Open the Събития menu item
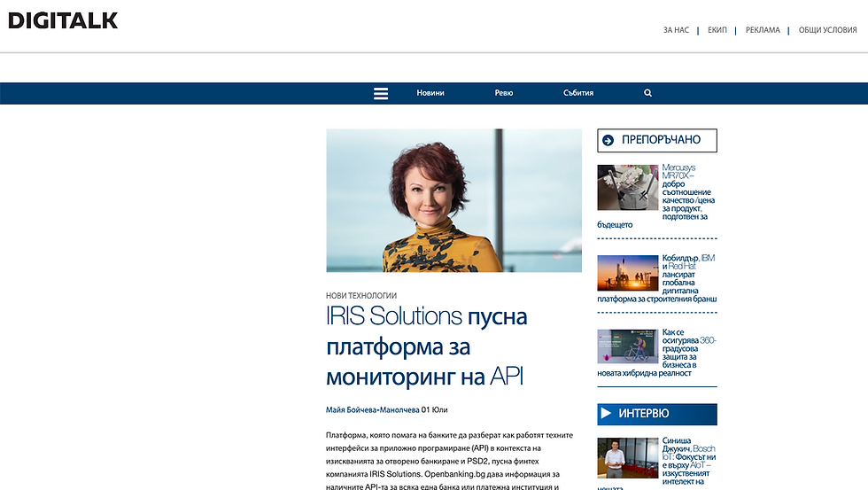 point(578,93)
